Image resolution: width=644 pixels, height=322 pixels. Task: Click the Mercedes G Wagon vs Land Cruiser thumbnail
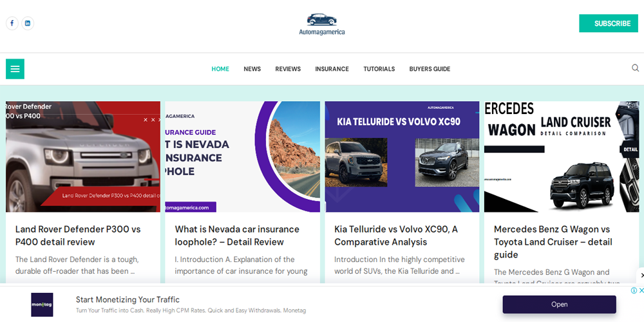[562, 156]
